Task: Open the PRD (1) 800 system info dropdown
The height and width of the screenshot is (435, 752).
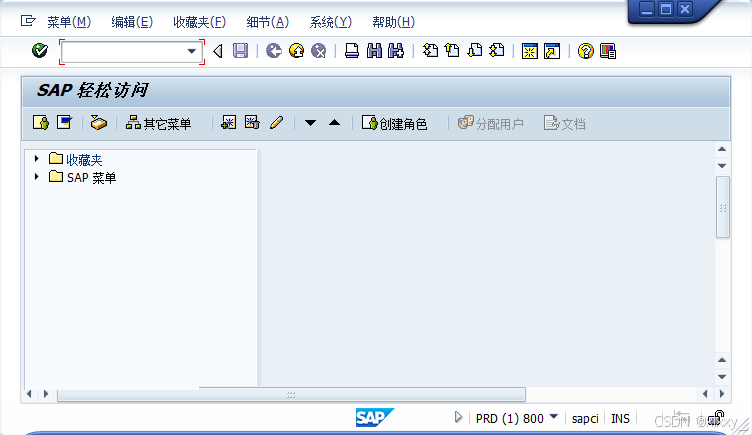Action: 553,416
